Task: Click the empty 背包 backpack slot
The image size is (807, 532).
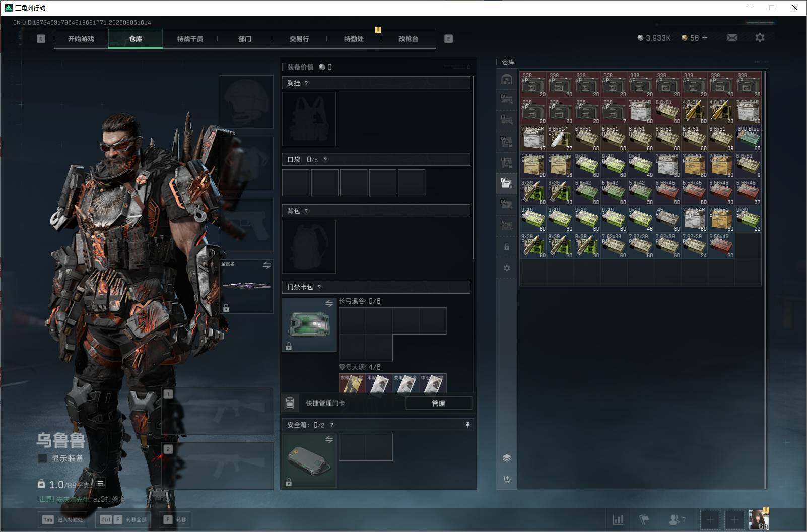Action: click(x=309, y=246)
